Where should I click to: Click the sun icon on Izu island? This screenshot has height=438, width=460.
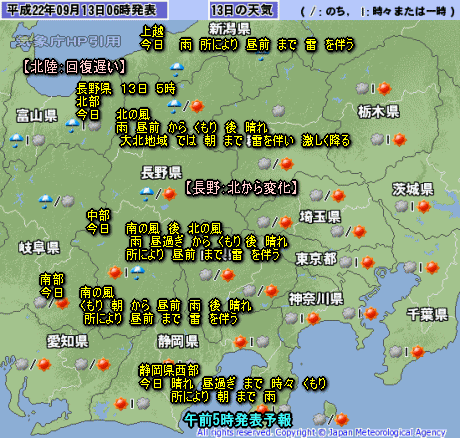(341, 419)
